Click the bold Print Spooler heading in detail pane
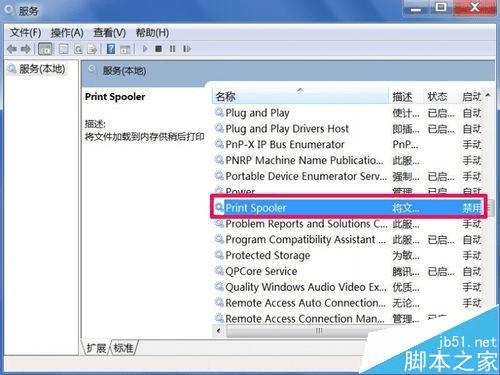Viewport: 500px width, 375px height. tap(115, 97)
